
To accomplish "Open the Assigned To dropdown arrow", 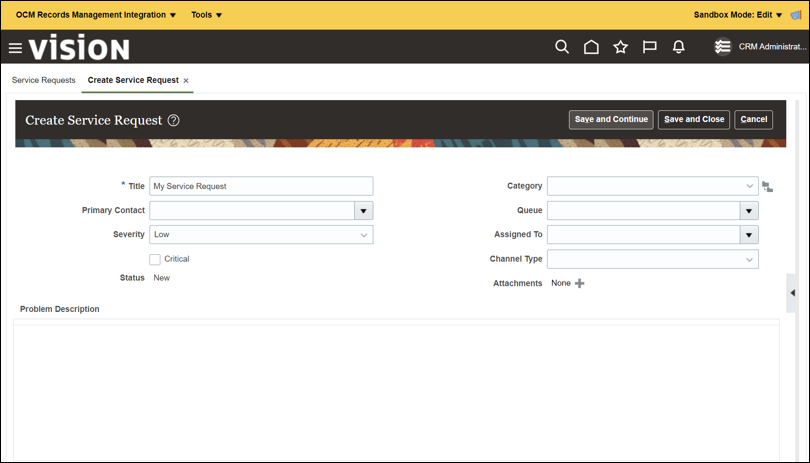I will pos(749,235).
